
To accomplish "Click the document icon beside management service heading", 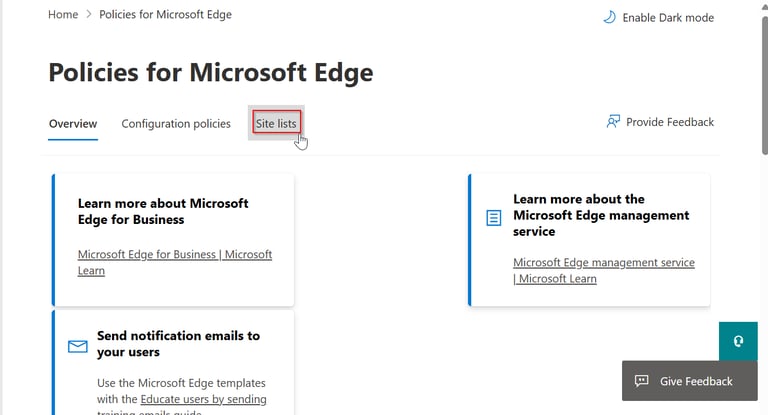I will click(x=493, y=216).
